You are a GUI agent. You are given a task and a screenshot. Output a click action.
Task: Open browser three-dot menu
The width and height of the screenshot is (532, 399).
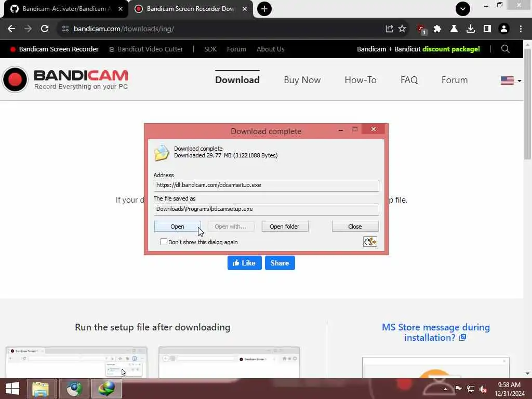pyautogui.click(x=521, y=29)
